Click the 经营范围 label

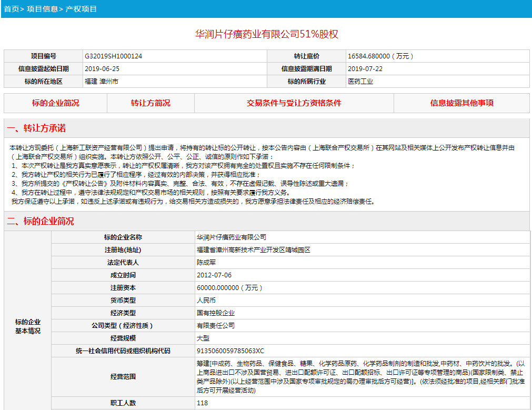[123, 377]
